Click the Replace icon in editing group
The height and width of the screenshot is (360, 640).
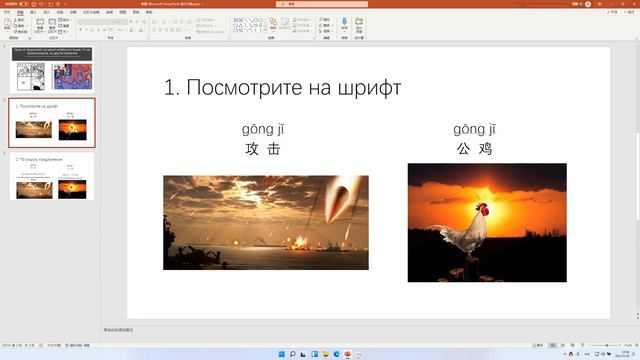pos(321,25)
